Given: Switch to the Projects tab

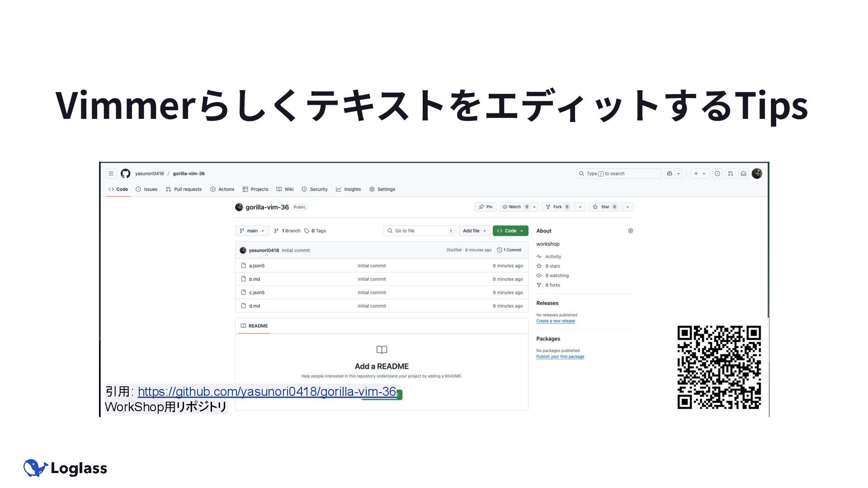Looking at the screenshot, I should 255,189.
